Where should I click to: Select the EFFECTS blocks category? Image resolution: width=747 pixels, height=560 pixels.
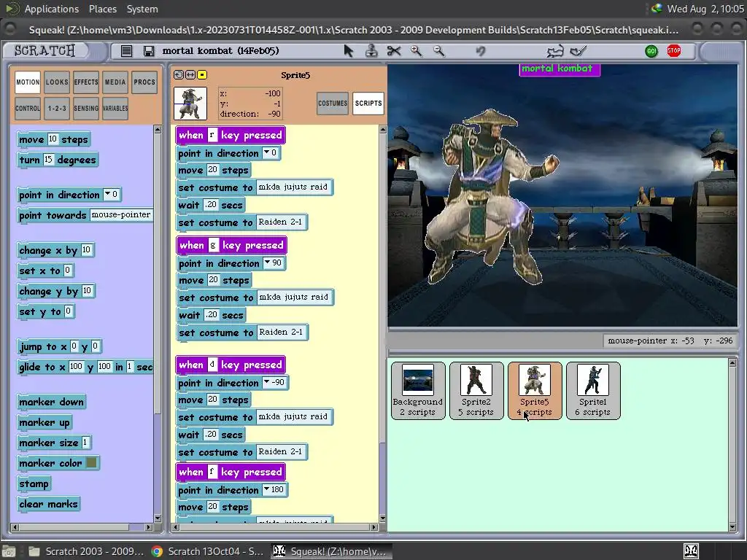click(86, 82)
